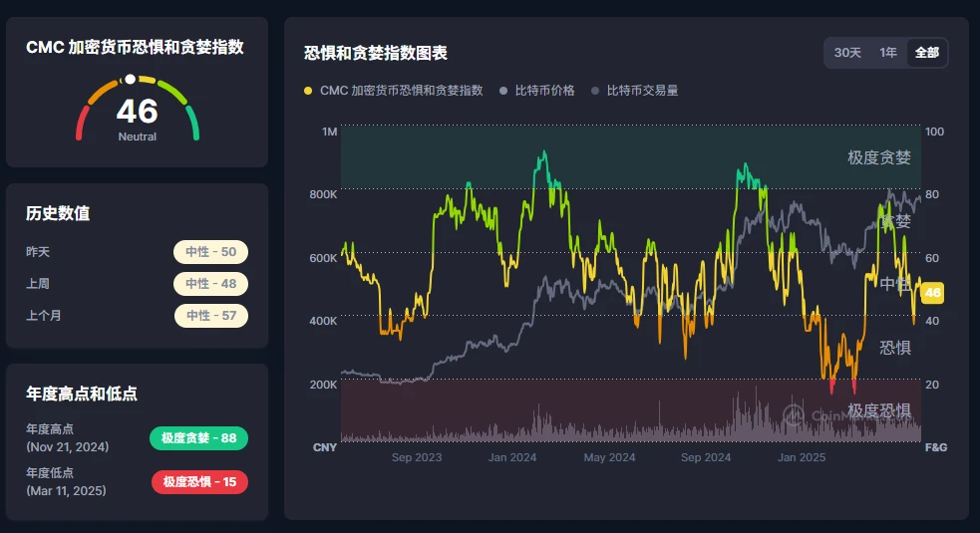This screenshot has width=980, height=533.
Task: Click the 200K left axis label
Action: point(323,385)
